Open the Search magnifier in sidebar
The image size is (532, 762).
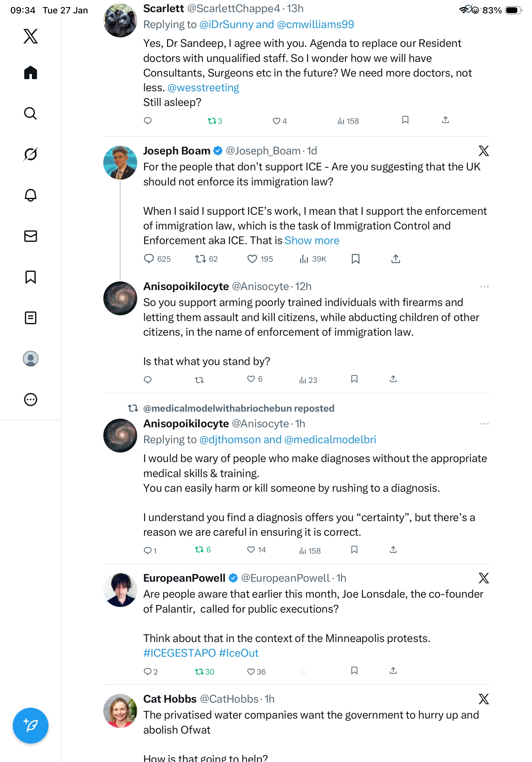(31, 114)
